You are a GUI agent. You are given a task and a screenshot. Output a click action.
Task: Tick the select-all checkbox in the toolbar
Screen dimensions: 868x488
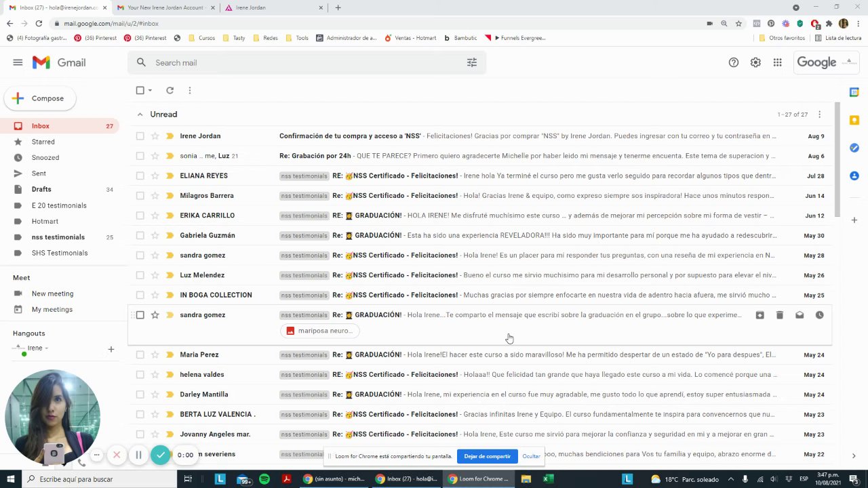tap(140, 90)
